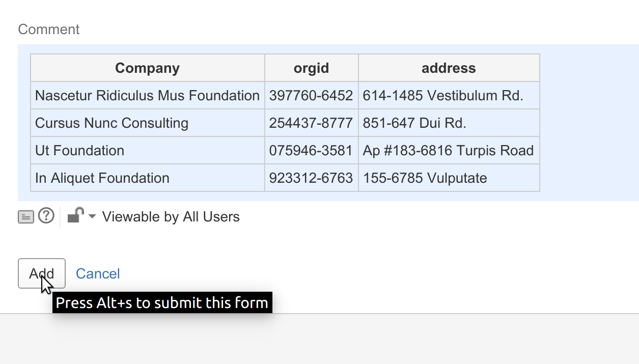Click the open padlock visibility icon
Viewport: 639px width, 364px height.
point(76,215)
